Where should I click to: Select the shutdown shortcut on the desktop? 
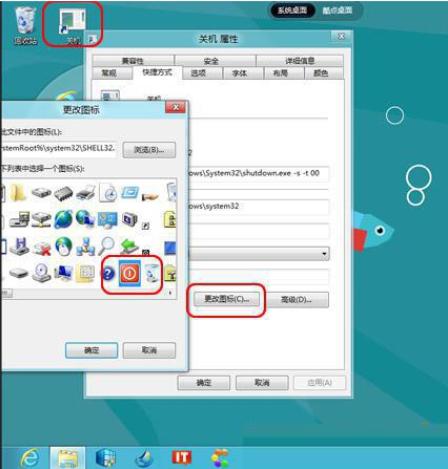click(73, 26)
